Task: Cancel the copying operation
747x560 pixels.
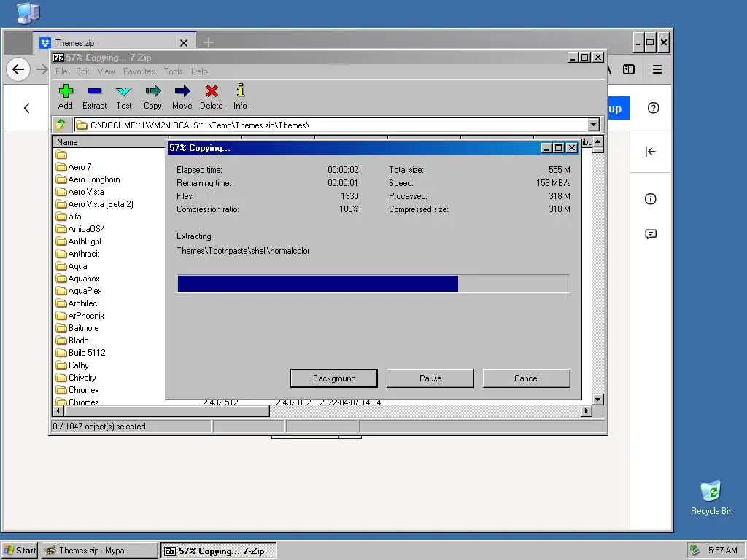Action: click(527, 378)
